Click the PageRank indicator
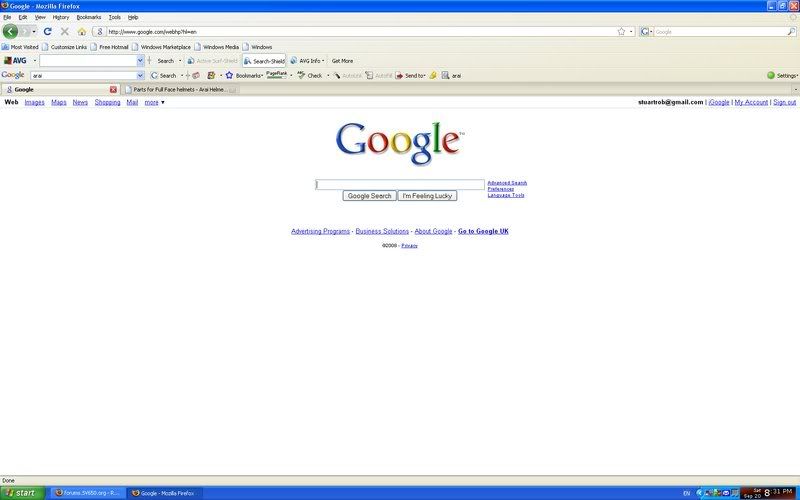 click(277, 75)
